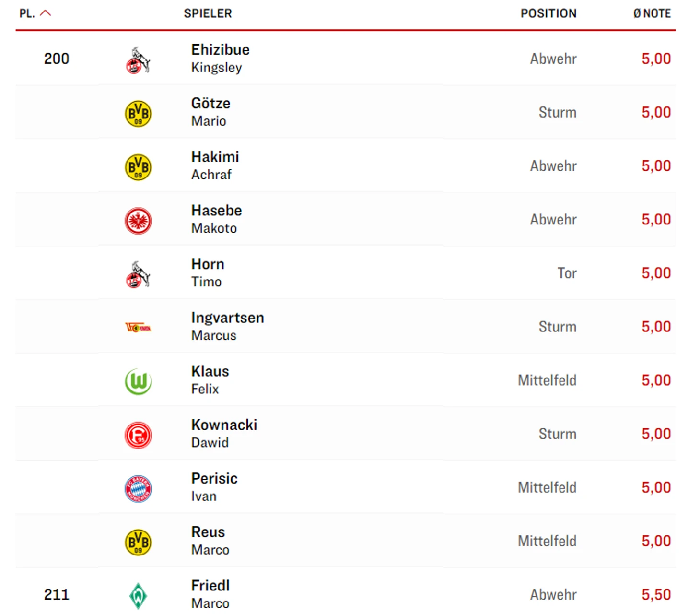The width and height of the screenshot is (700, 614).
Task: Click the Eintracht Frankfurt logo beside Hasebe
Action: tap(138, 221)
